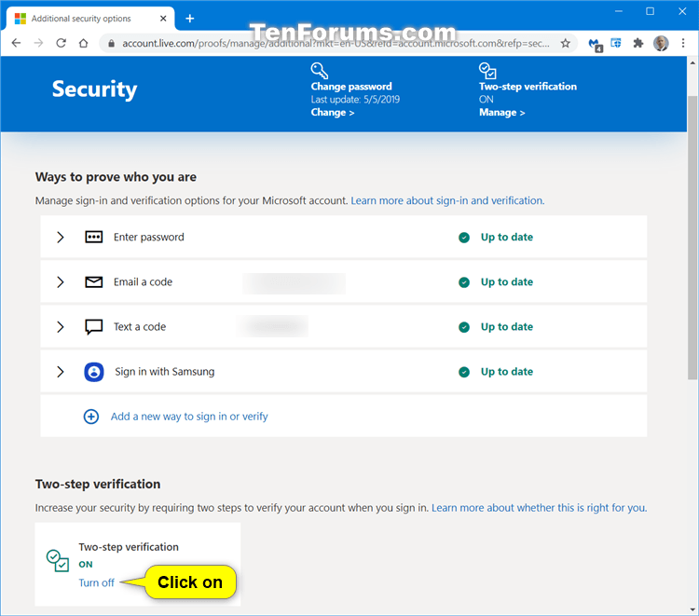Click the Samsung account icon
699x616 pixels.
tap(94, 372)
